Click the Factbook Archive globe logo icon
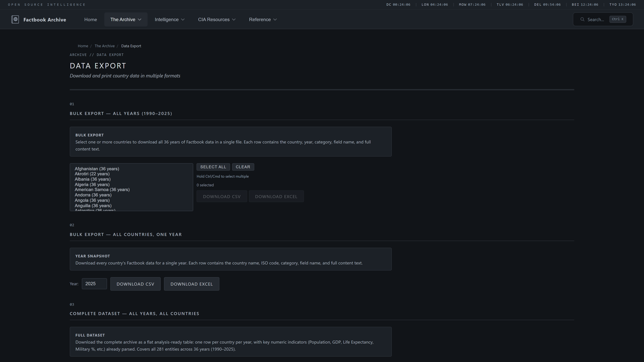Viewport: 644px width, 362px height. point(15,19)
